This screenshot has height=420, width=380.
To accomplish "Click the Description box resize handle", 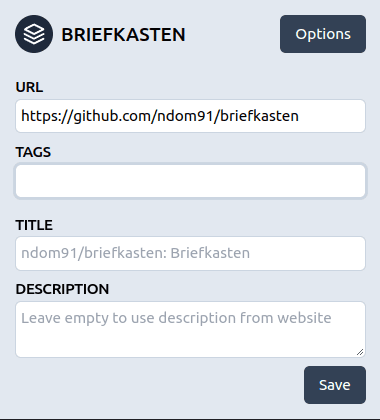I will [360, 352].
